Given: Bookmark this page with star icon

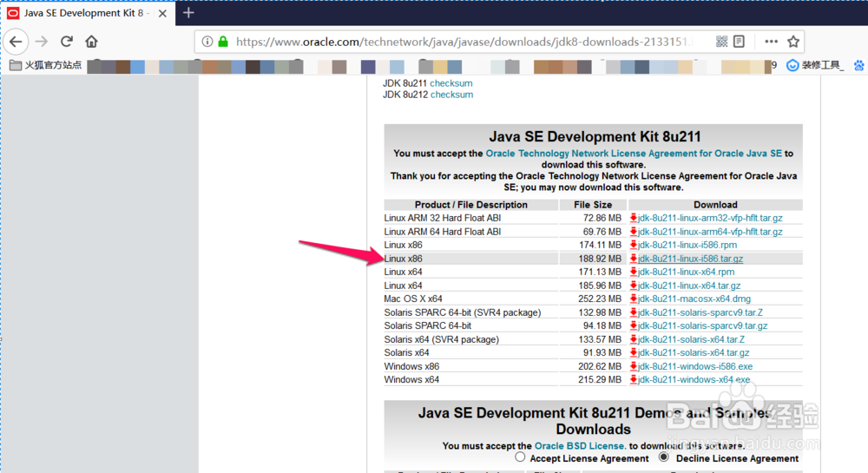Looking at the screenshot, I should pos(793,42).
